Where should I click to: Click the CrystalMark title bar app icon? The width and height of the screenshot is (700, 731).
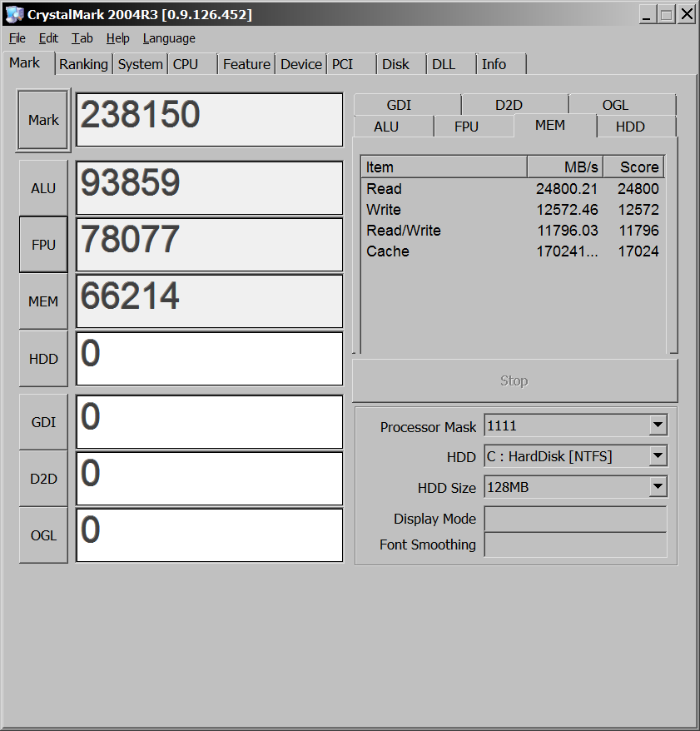coord(14,14)
